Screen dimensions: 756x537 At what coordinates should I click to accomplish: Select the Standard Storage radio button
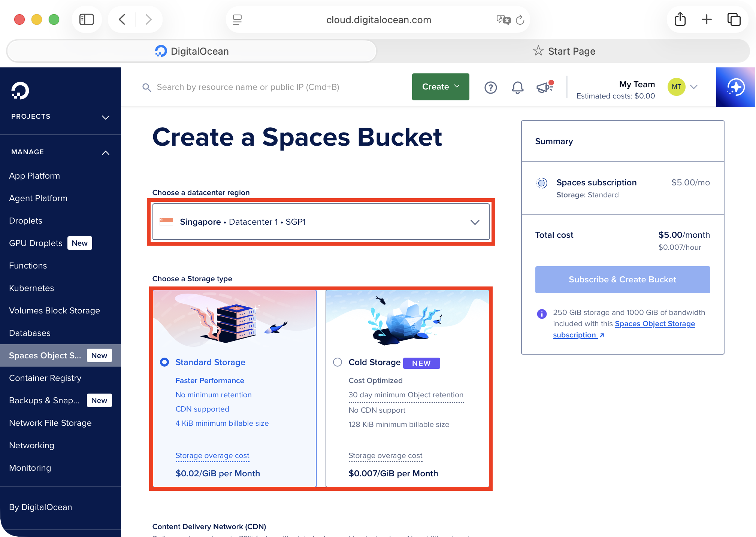click(164, 362)
